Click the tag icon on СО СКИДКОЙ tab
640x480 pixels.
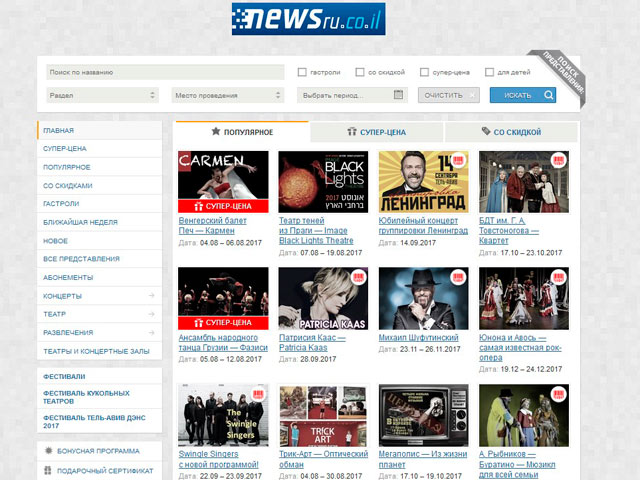486,131
